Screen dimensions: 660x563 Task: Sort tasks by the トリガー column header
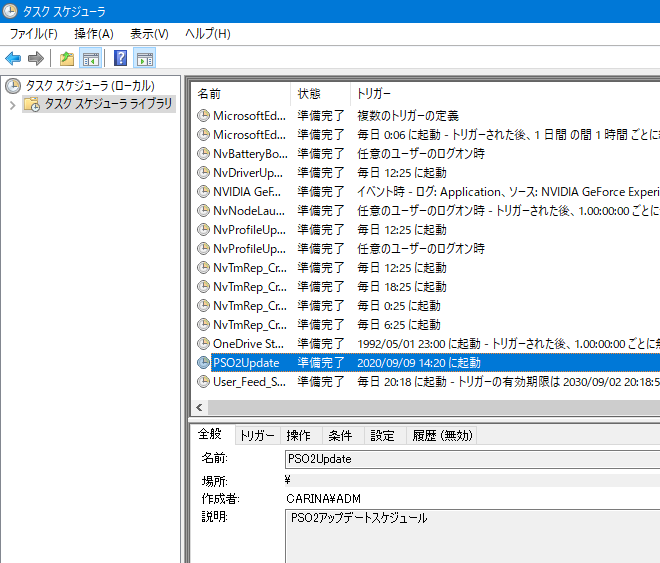tap(505, 94)
